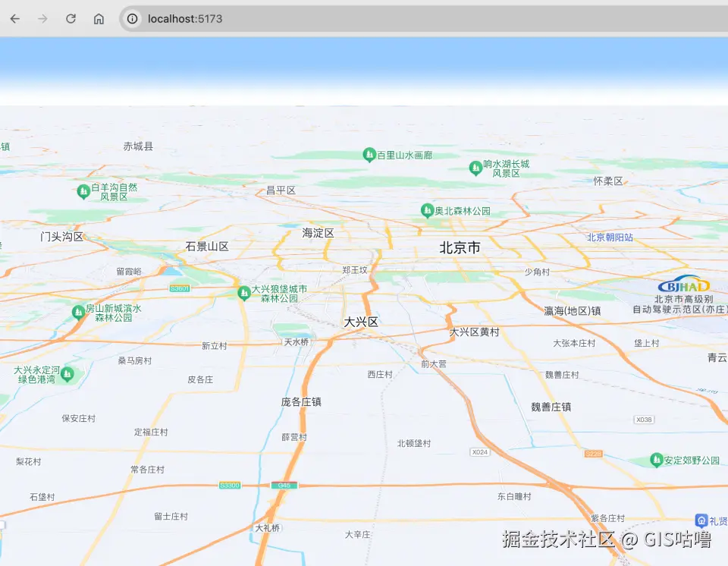Click the 北京朝阳站 station label

point(610,237)
